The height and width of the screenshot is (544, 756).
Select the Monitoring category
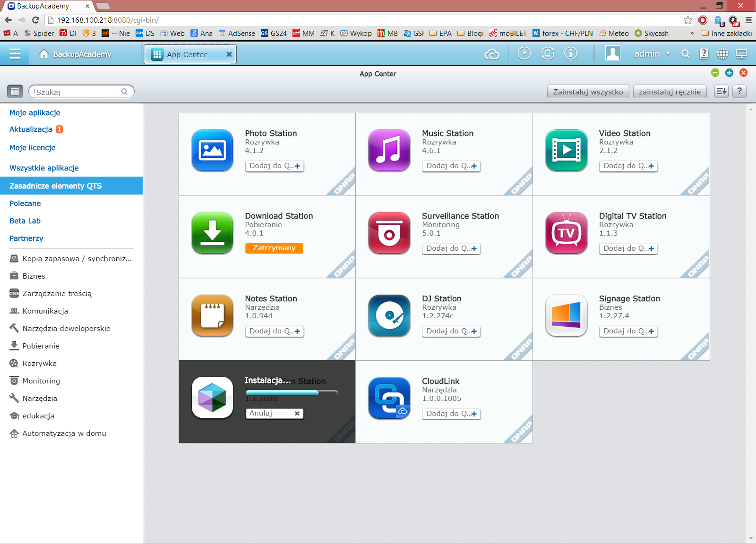point(35,381)
